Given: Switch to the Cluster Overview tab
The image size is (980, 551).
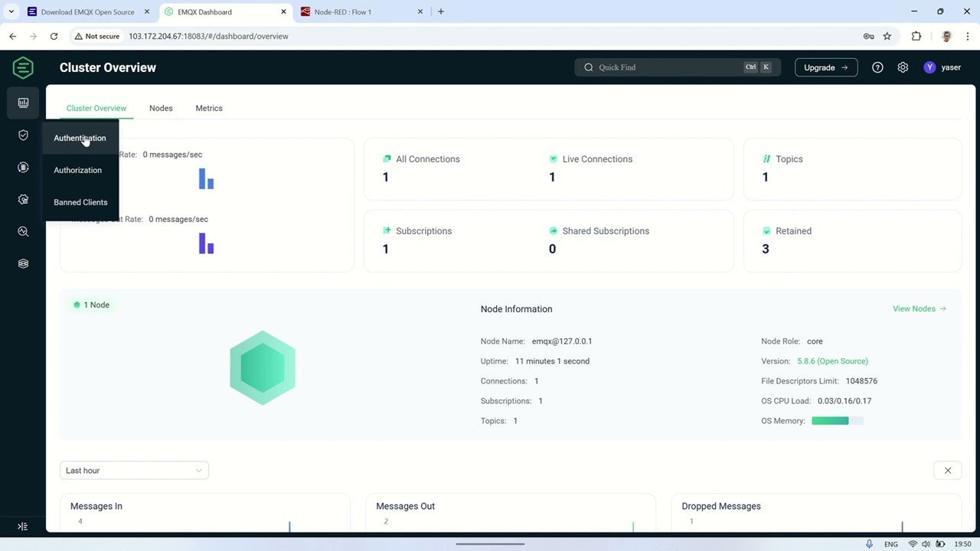Looking at the screenshot, I should (x=96, y=108).
